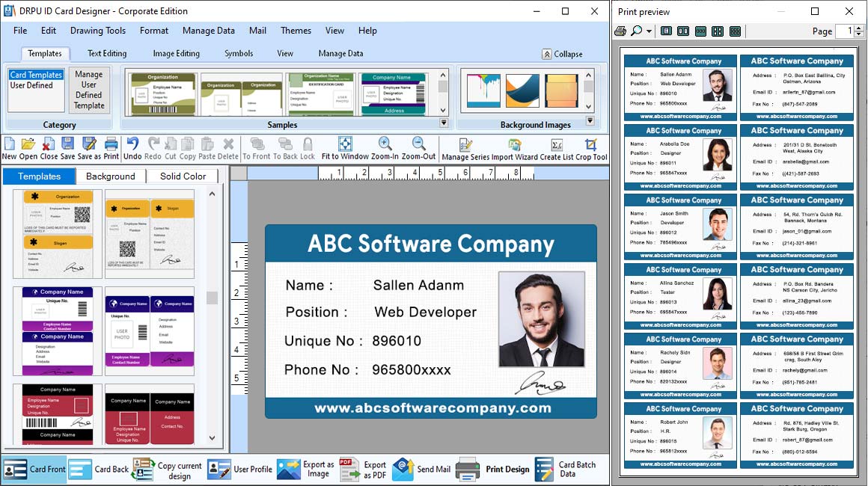This screenshot has height=486, width=868.
Task: Open the Solid Color side tab
Action: (183, 176)
